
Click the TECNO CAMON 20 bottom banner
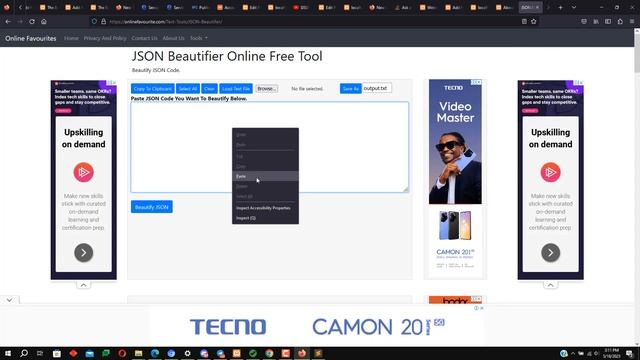(317, 327)
